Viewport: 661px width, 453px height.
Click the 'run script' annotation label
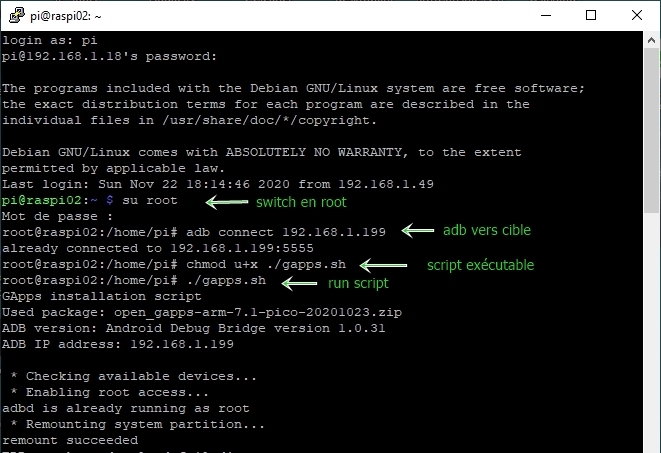click(358, 283)
